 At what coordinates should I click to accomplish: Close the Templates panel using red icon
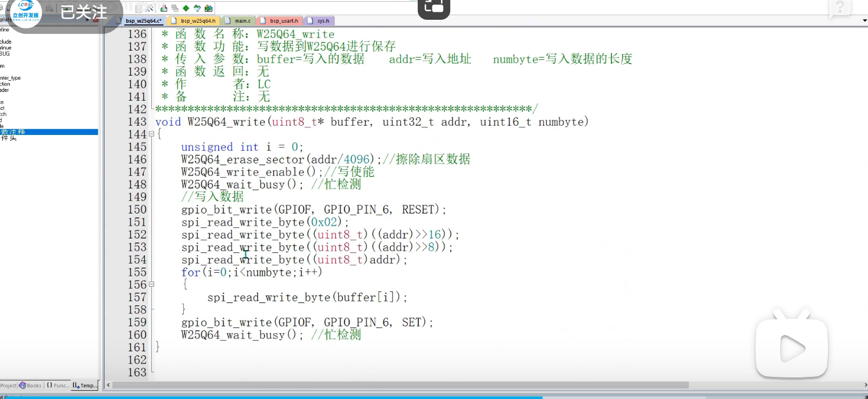[x=95, y=20]
